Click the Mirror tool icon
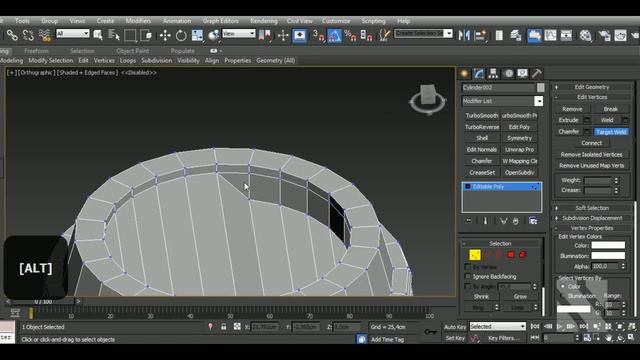Viewport: 640px width, 360px height. [x=464, y=36]
